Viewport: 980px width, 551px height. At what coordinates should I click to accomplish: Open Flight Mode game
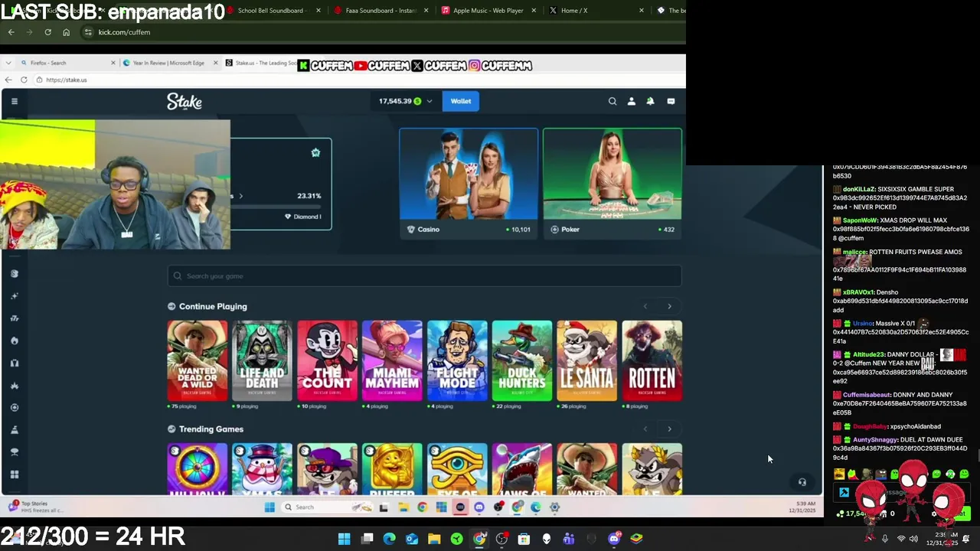coord(457,360)
